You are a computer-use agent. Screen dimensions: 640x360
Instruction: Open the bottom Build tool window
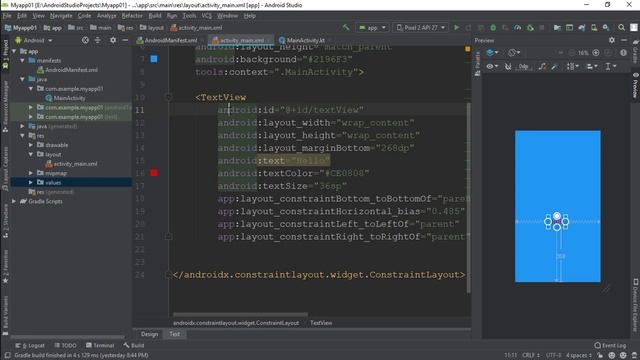point(134,345)
